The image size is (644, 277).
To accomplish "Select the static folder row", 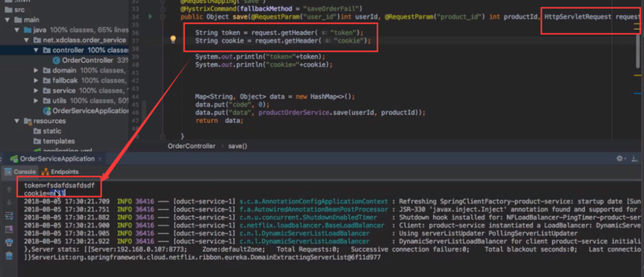I will (64, 131).
